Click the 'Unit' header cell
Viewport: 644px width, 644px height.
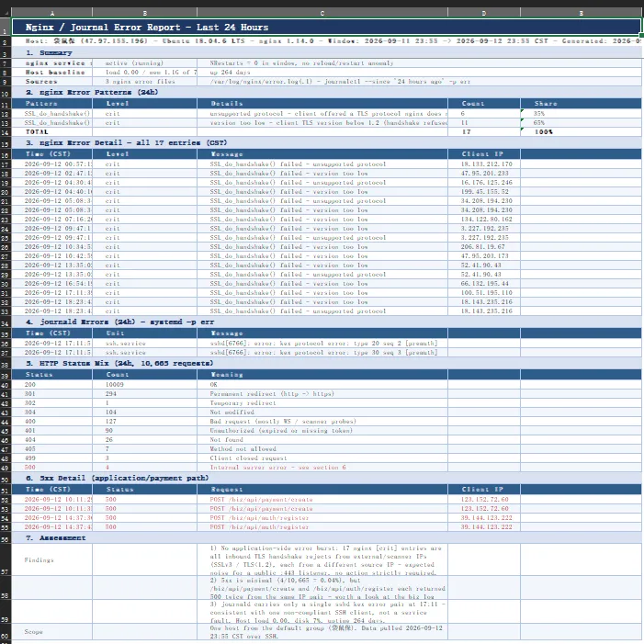point(145,333)
